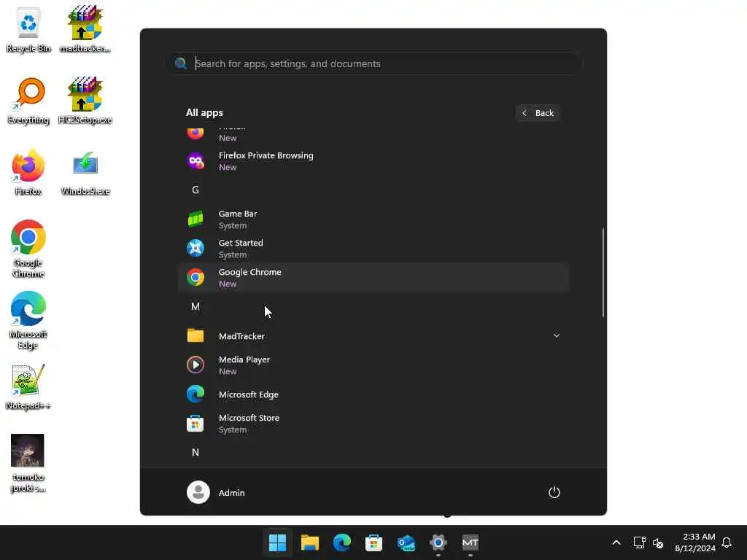Select Microsoft Edge desktop shortcut
The height and width of the screenshot is (560, 747).
28,320
